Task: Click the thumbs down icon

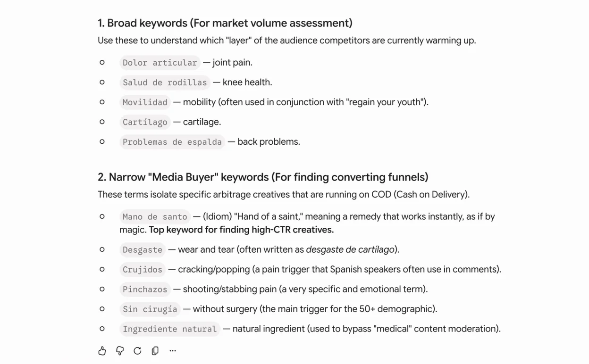Action: coord(120,350)
